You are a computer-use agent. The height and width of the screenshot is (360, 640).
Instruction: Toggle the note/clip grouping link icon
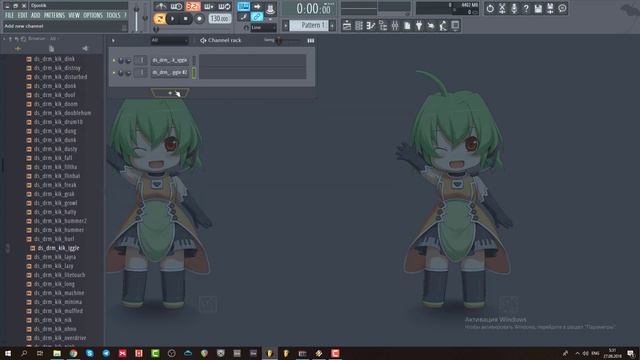(257, 17)
